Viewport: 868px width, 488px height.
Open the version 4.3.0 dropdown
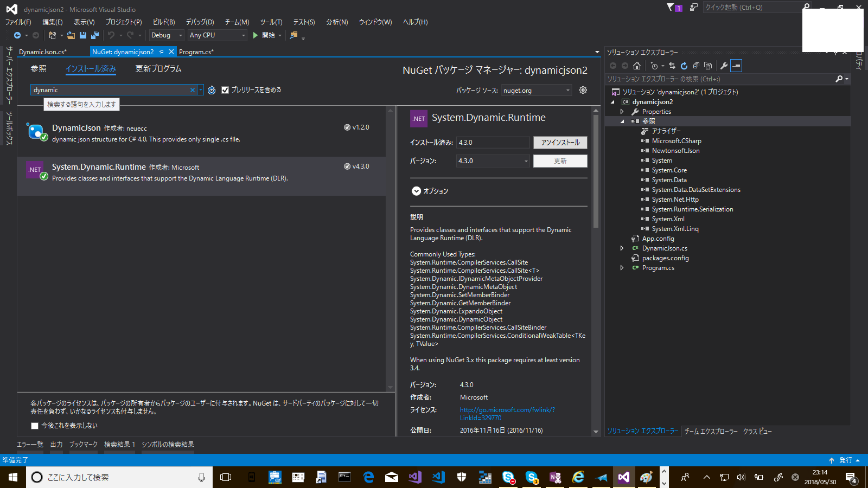click(493, 161)
